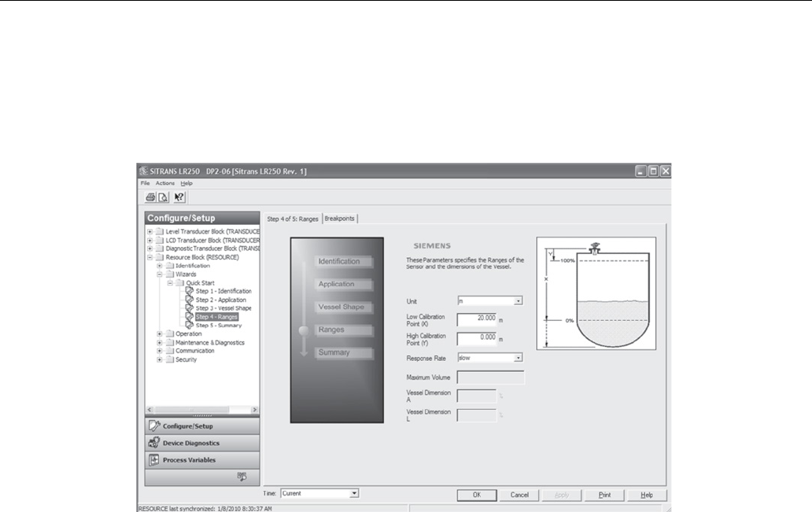
Task: Open the Unit dropdown
Action: (x=518, y=300)
